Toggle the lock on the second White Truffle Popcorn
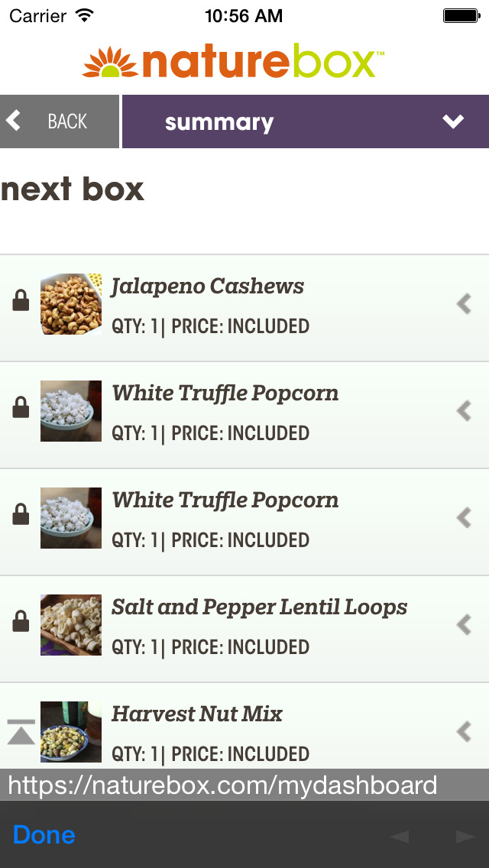Viewport: 489px width, 868px height. pyautogui.click(x=21, y=515)
